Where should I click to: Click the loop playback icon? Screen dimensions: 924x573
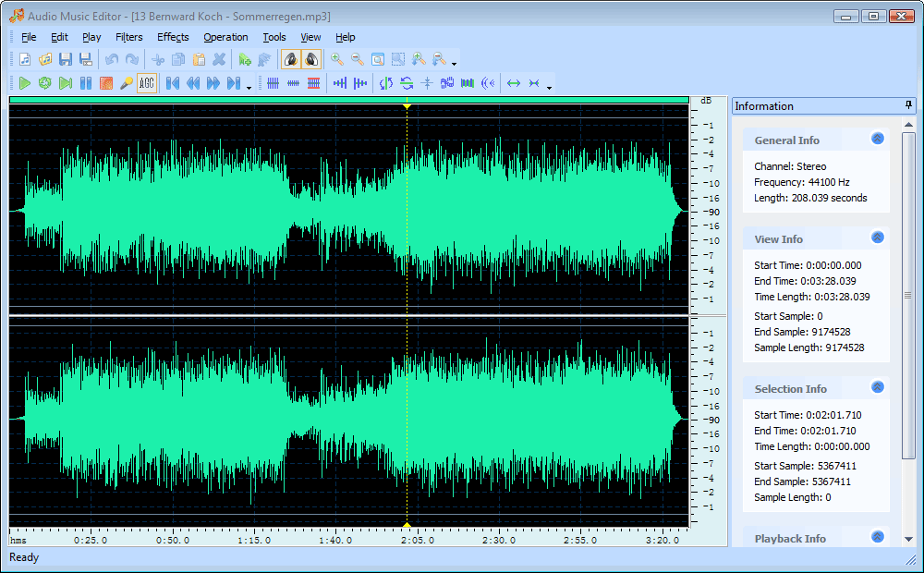pyautogui.click(x=44, y=83)
